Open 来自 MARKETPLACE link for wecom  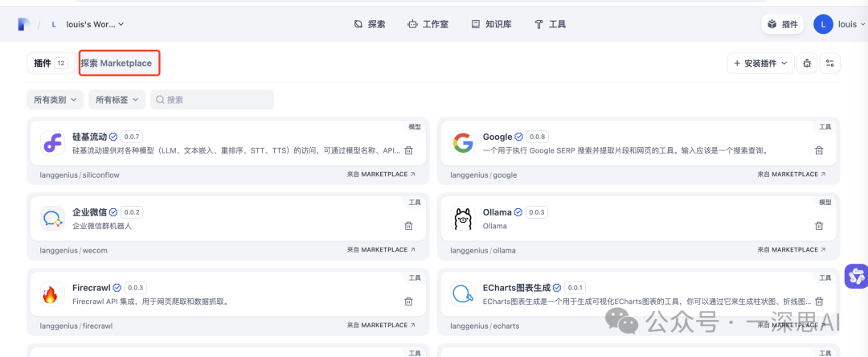381,249
